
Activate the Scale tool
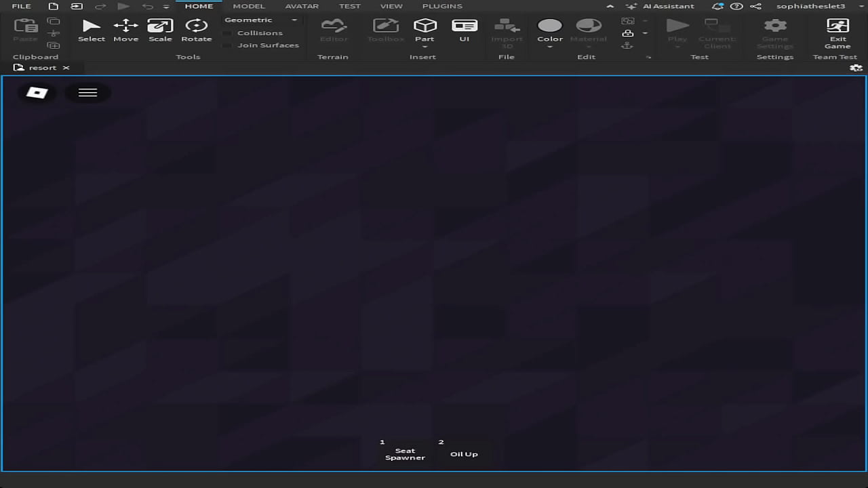pos(160,30)
